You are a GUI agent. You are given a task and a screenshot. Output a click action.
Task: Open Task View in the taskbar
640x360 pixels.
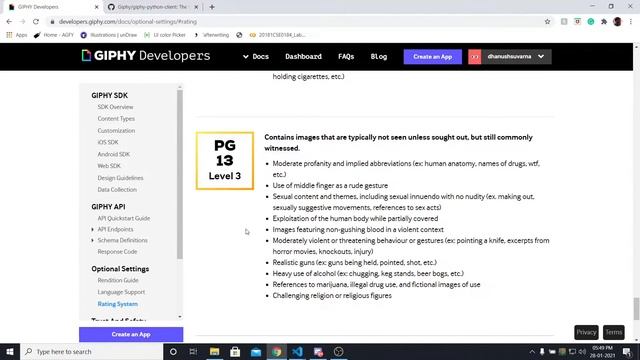click(x=193, y=351)
